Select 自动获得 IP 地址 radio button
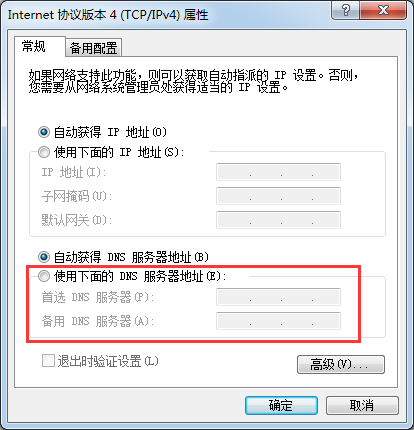This screenshot has width=414, height=430. pyautogui.click(x=44, y=132)
